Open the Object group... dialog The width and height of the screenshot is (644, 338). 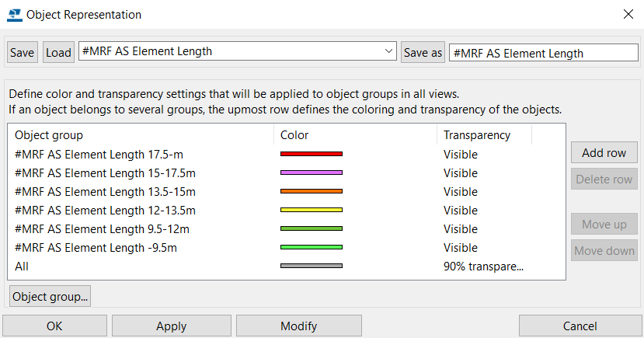pos(50,297)
